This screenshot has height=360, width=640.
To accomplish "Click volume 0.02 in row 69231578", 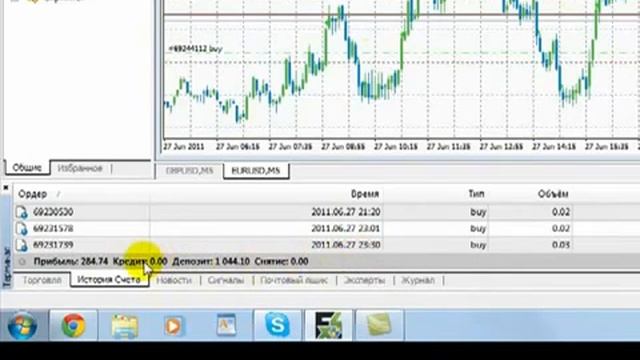I will click(561, 229).
